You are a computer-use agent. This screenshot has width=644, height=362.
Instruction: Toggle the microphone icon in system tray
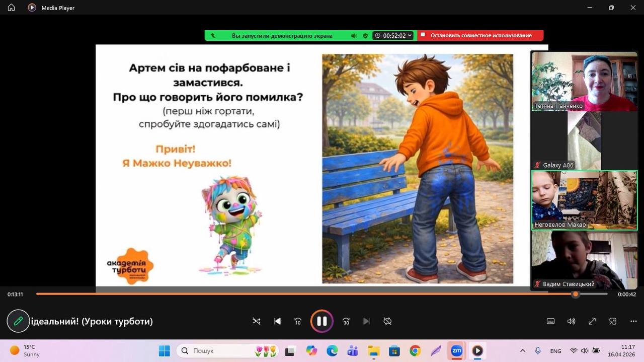[538, 351]
